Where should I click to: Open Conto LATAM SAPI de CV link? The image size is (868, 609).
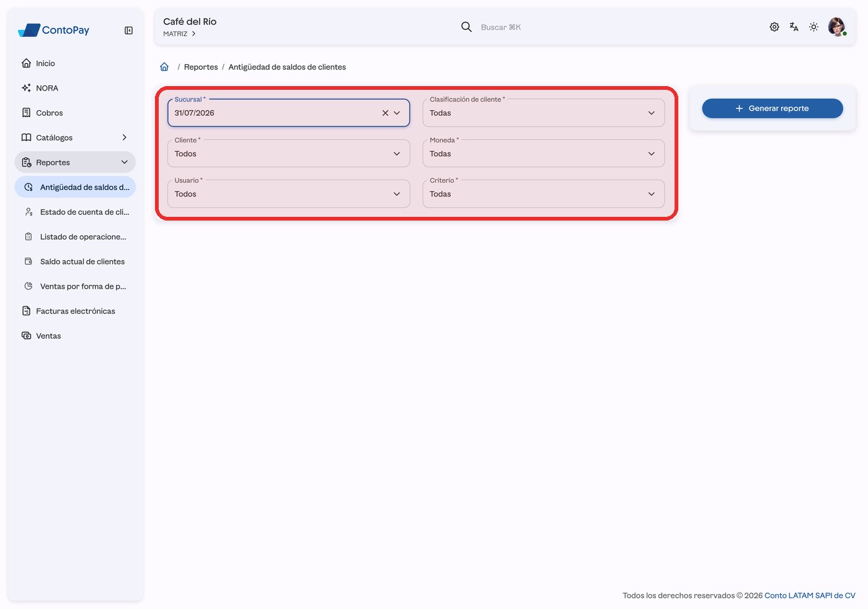click(810, 595)
